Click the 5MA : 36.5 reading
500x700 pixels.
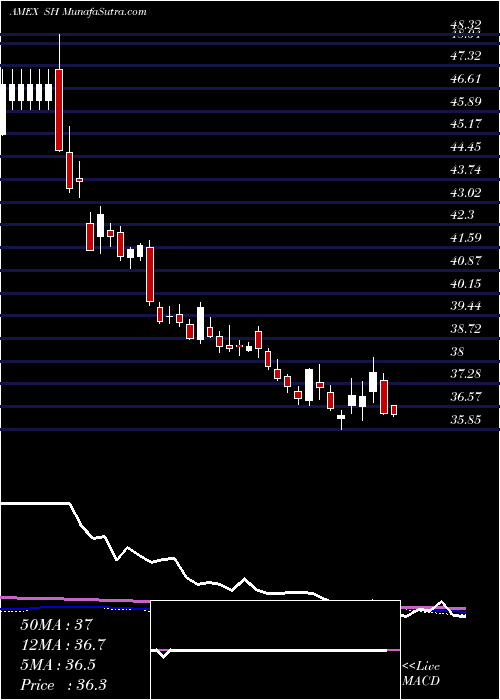58,665
